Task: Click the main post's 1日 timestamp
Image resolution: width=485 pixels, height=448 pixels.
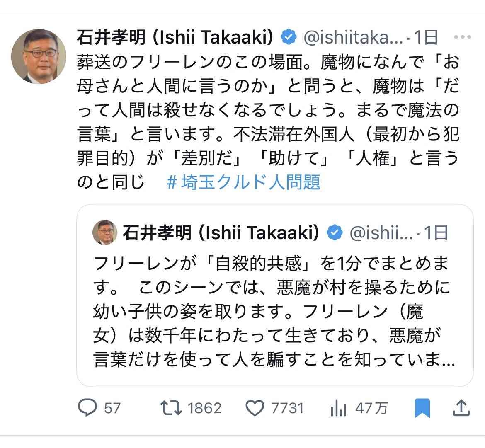Action: tap(427, 37)
